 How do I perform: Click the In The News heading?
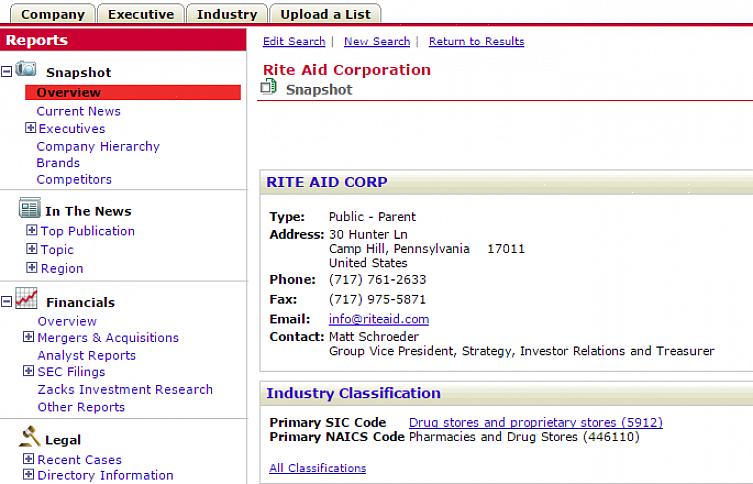(x=88, y=211)
